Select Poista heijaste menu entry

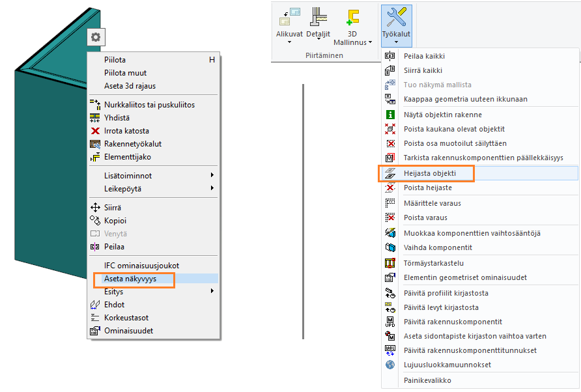(429, 188)
